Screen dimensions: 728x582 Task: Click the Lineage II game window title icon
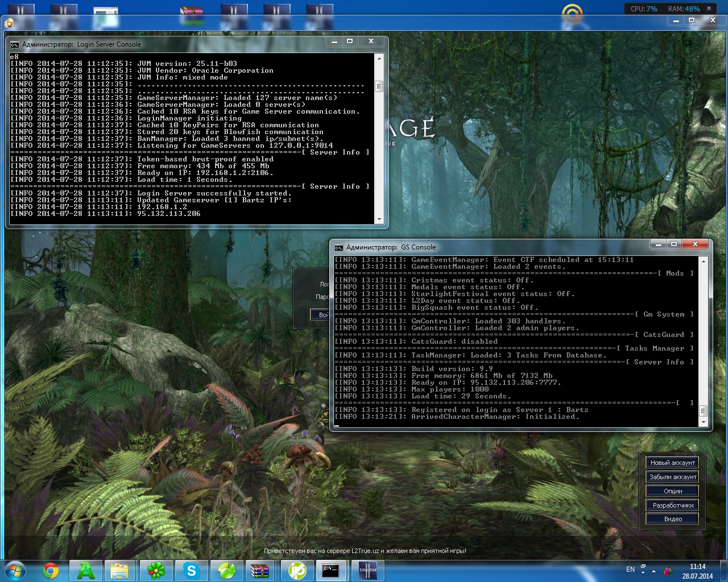(9, 23)
